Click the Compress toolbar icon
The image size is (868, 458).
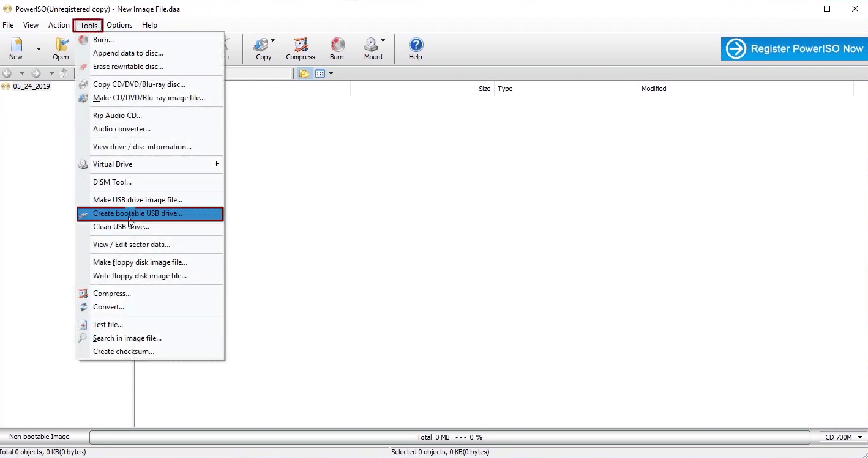(x=300, y=48)
